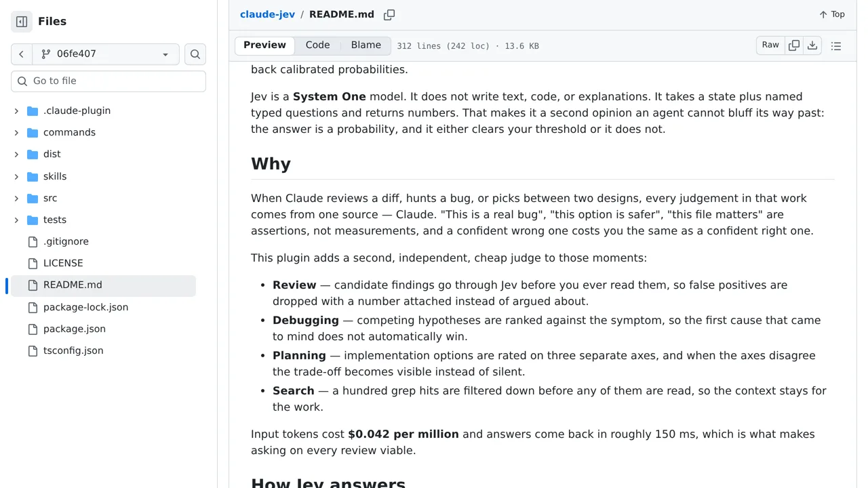
Task: Switch to Code tab
Action: point(317,45)
